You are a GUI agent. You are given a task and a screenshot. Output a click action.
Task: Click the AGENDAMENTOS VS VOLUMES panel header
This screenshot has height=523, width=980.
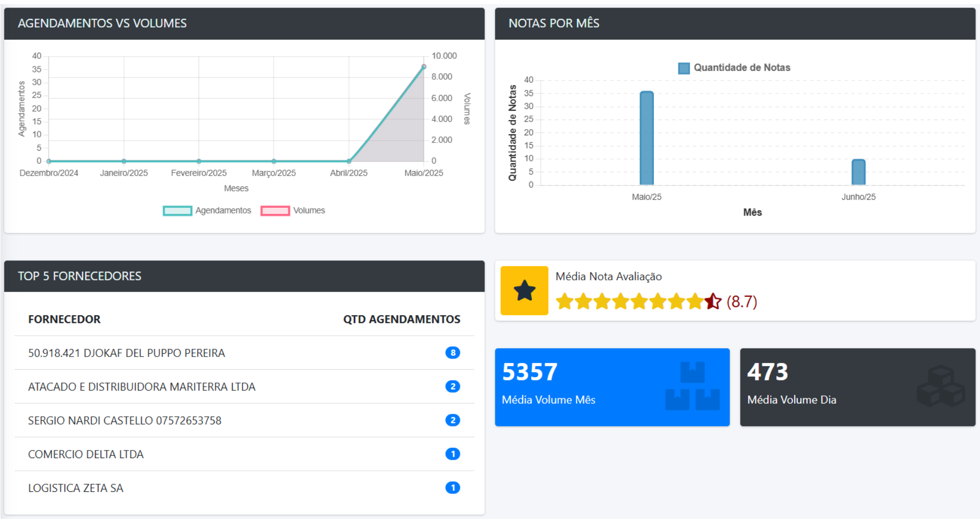coord(103,23)
